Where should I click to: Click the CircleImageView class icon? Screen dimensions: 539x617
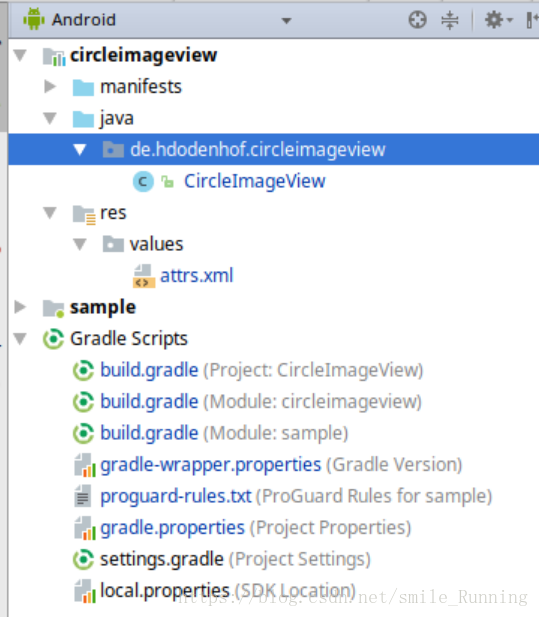tap(143, 181)
